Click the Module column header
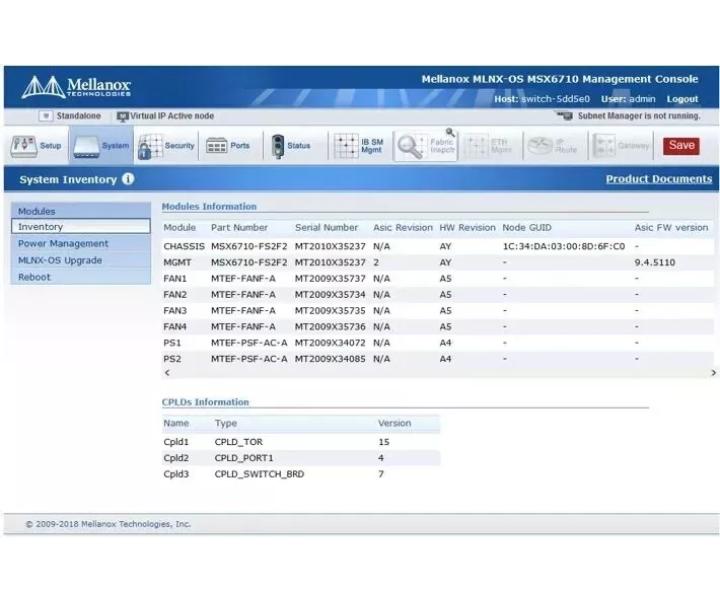 coord(180,227)
